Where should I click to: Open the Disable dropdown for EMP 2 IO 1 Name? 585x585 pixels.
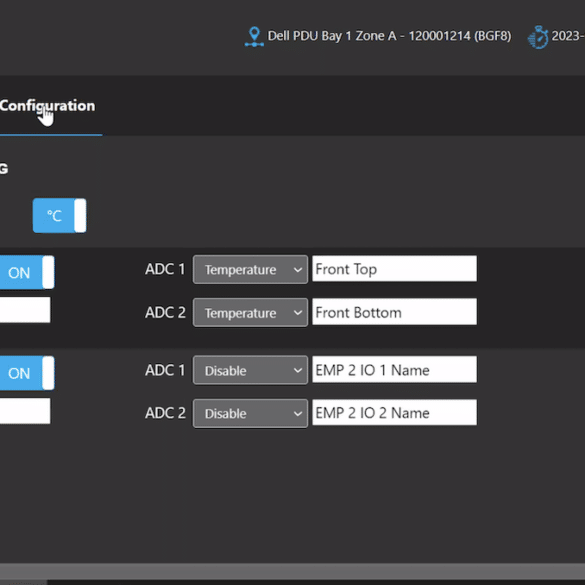(x=250, y=370)
